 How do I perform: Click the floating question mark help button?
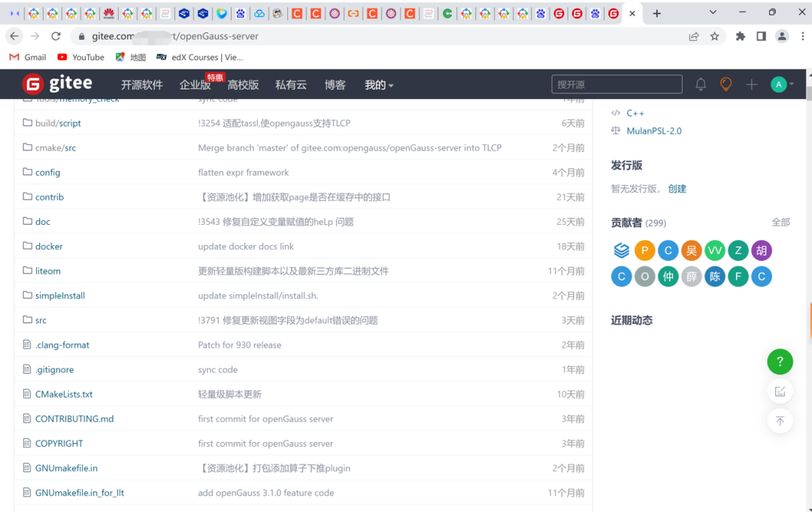coord(780,362)
